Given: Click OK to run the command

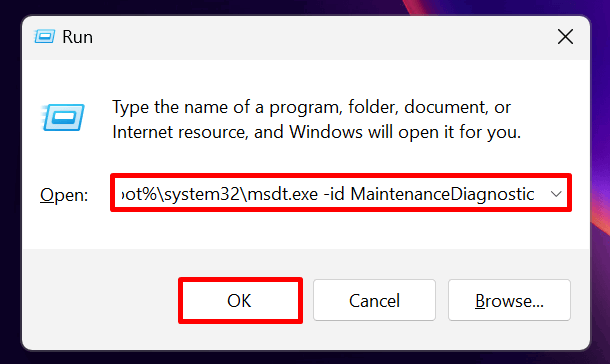Looking at the screenshot, I should (x=240, y=300).
